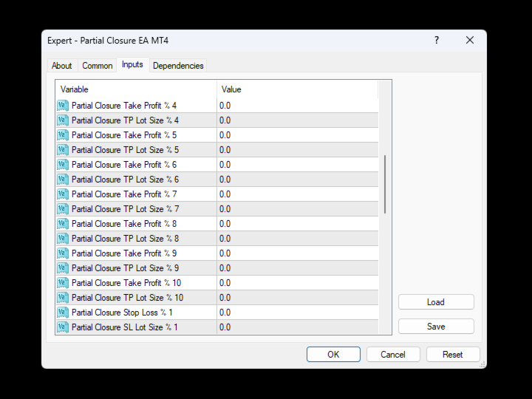The height and width of the screenshot is (399, 532).
Task: Click the icon beside Partial Closure TP Lot Size % 9
Action: 63,268
